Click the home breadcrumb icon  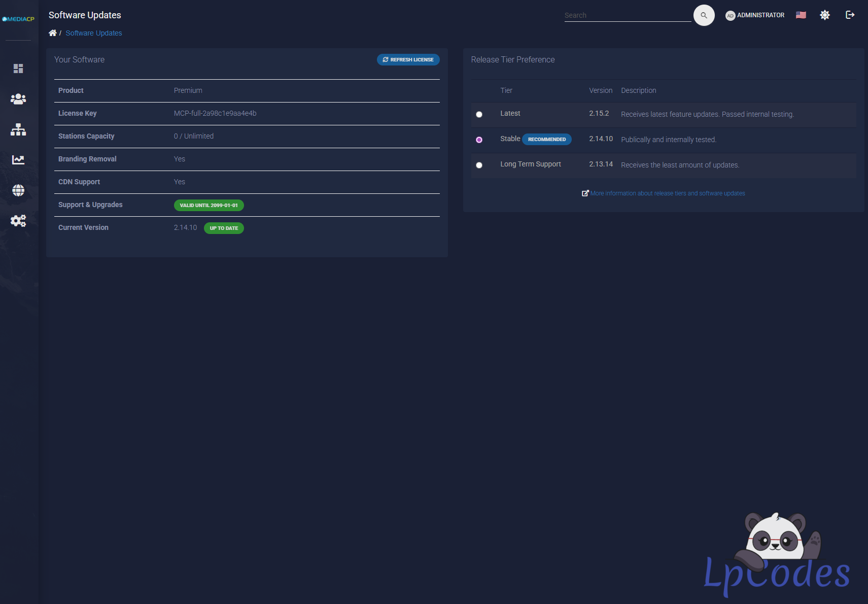click(53, 33)
